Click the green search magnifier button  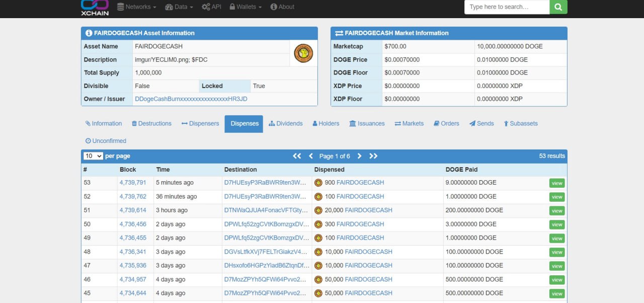(x=558, y=7)
